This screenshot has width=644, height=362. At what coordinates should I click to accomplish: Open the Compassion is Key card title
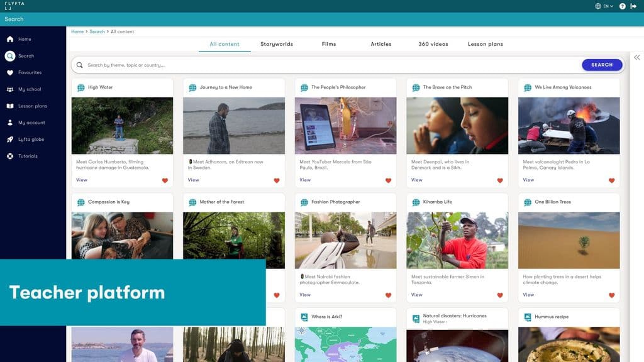coord(108,202)
